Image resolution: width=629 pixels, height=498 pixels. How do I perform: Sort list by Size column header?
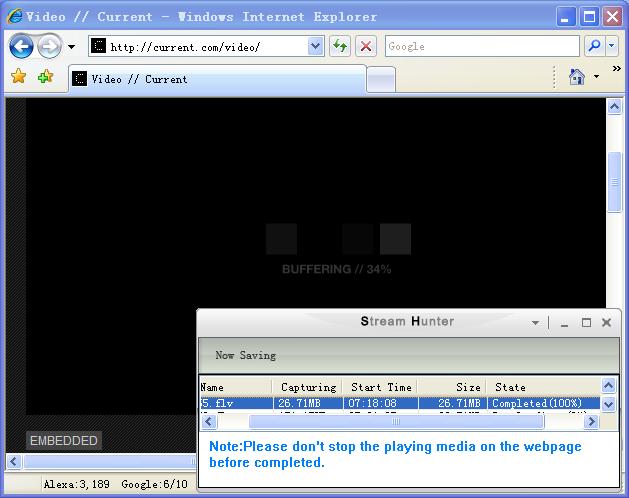[x=452, y=387]
